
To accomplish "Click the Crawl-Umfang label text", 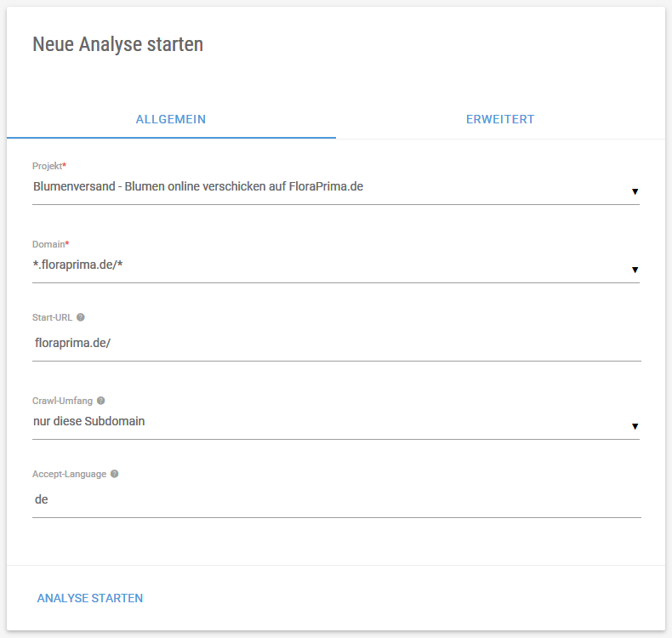I will 63,401.
